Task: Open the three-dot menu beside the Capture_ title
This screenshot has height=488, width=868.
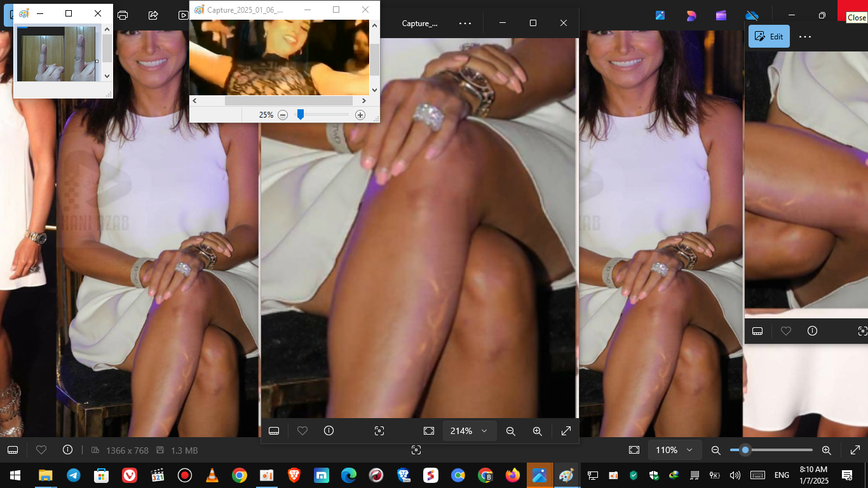Action: point(465,23)
